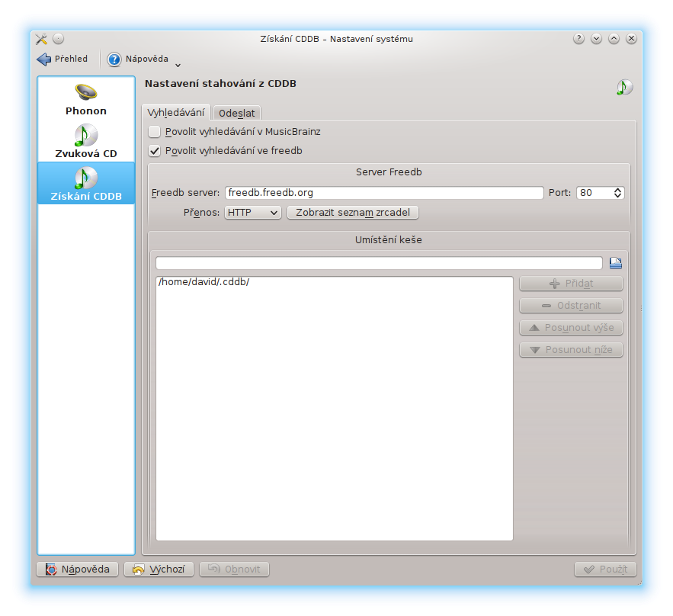673x616 pixels.
Task: Open the Nápověda toolbar help
Action: [138, 59]
